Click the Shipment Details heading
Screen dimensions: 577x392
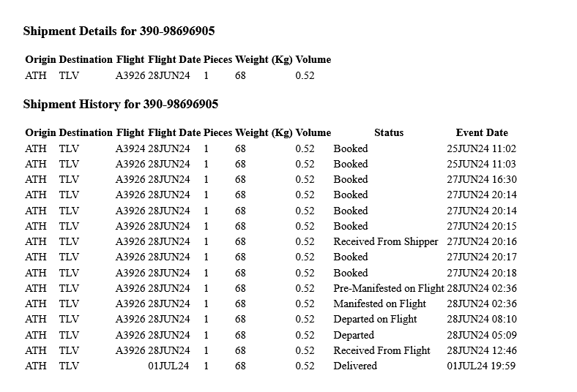click(119, 31)
